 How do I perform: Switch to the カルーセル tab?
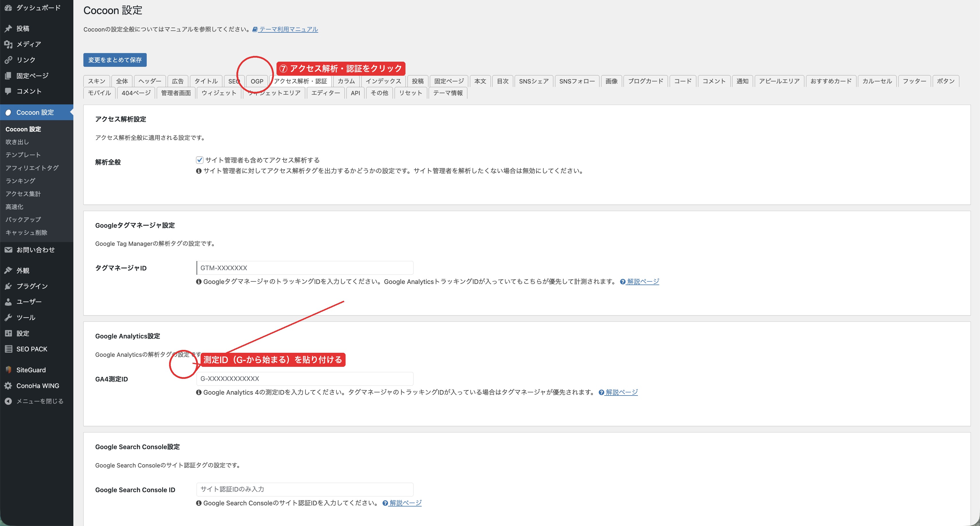877,81
